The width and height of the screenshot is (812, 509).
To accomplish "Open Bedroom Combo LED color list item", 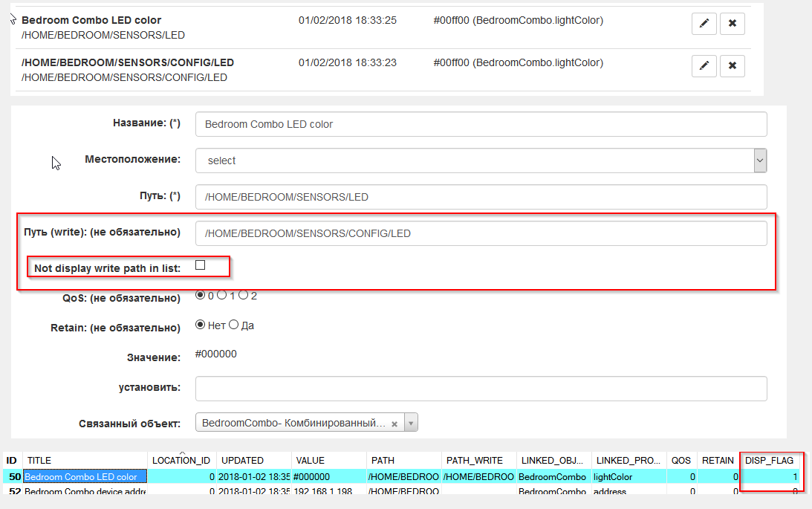I will [91, 20].
